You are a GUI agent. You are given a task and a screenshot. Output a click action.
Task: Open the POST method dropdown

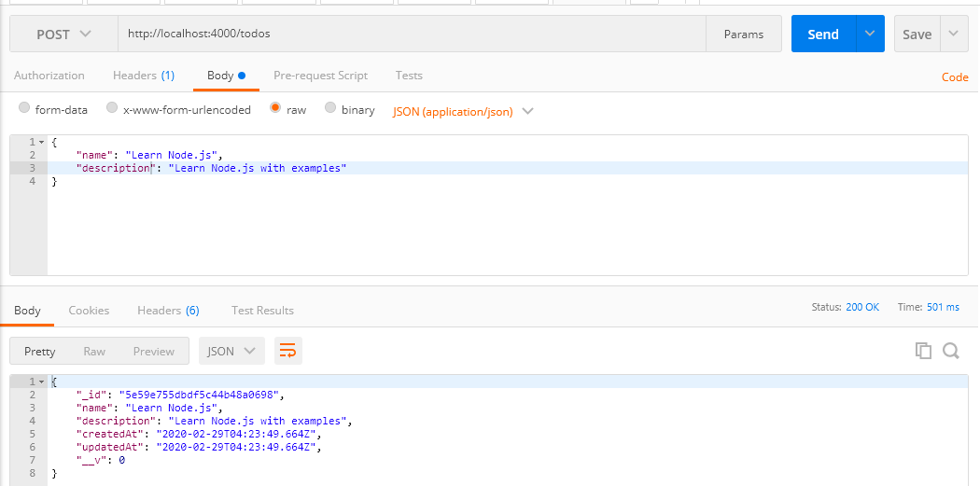(63, 34)
